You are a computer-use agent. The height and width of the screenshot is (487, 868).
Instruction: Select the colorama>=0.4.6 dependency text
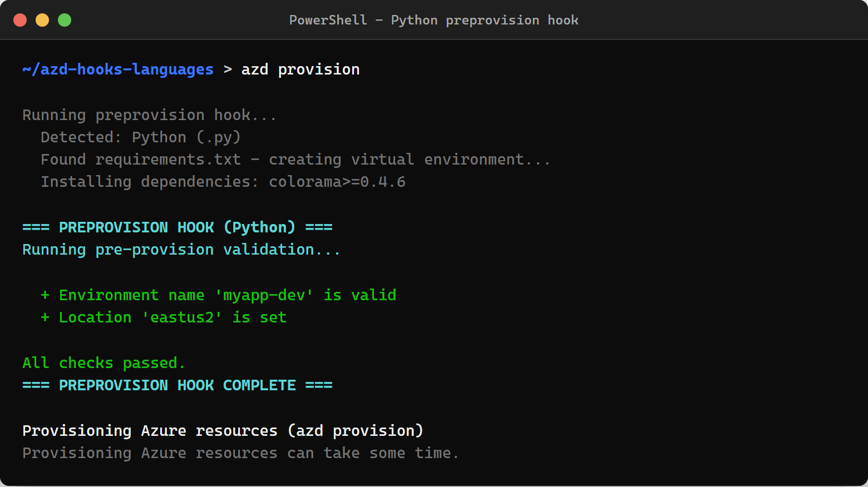[337, 181]
